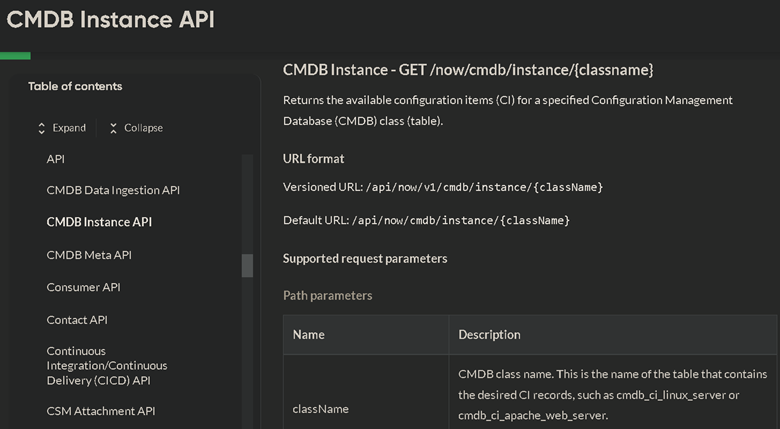Image resolution: width=780 pixels, height=429 pixels.
Task: Click the Versioned URL code path
Action: pos(485,187)
